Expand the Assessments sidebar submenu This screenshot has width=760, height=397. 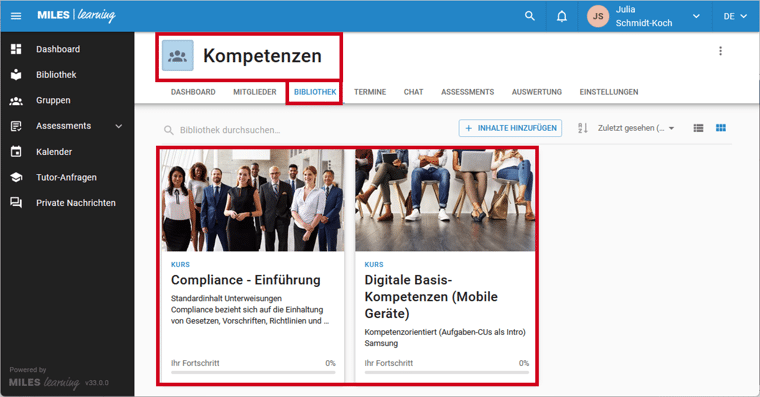tap(119, 126)
